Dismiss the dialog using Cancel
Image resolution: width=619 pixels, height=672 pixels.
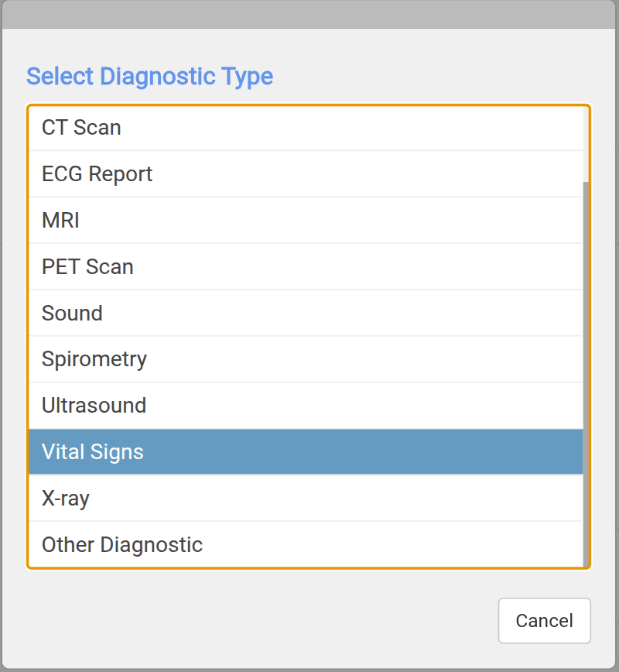[544, 621]
